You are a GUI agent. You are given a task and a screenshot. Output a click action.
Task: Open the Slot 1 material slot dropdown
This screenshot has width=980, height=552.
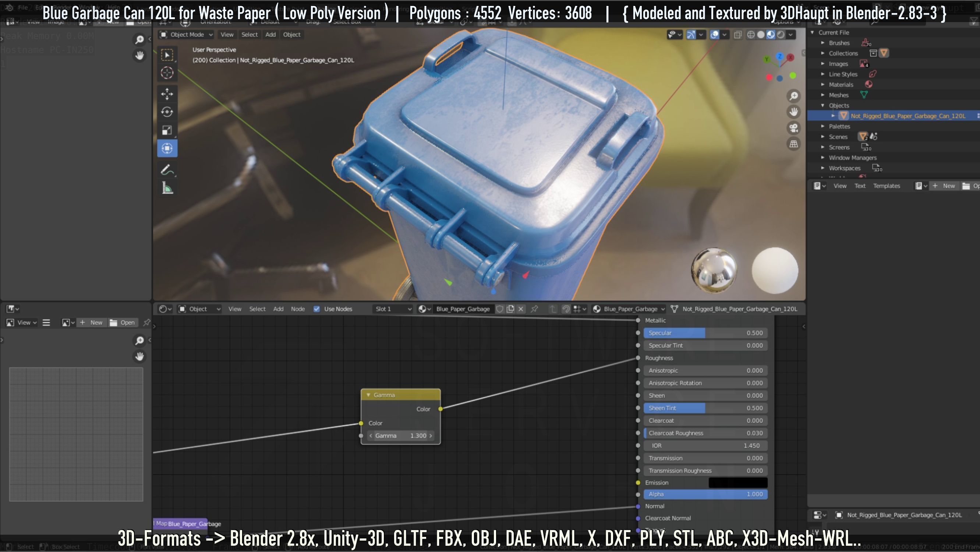point(393,309)
